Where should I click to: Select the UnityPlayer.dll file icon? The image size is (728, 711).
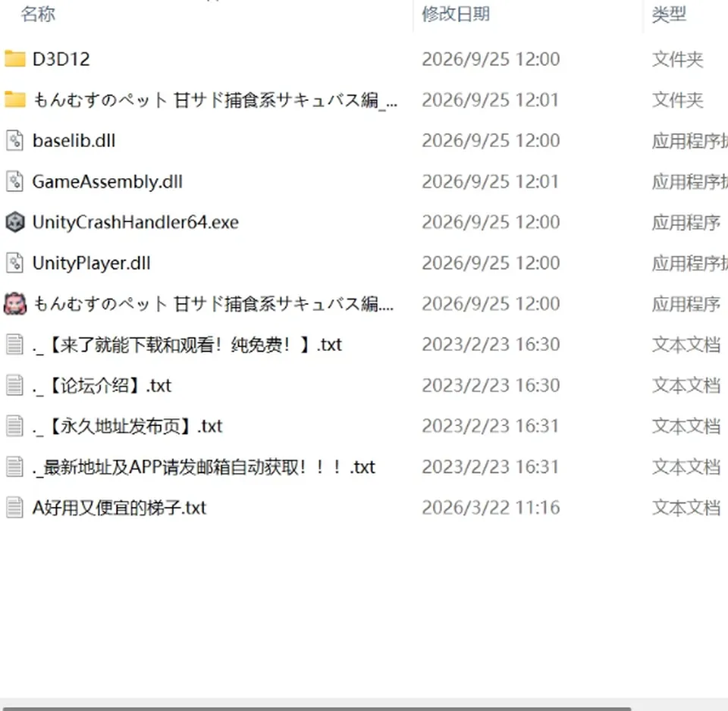pos(15,263)
